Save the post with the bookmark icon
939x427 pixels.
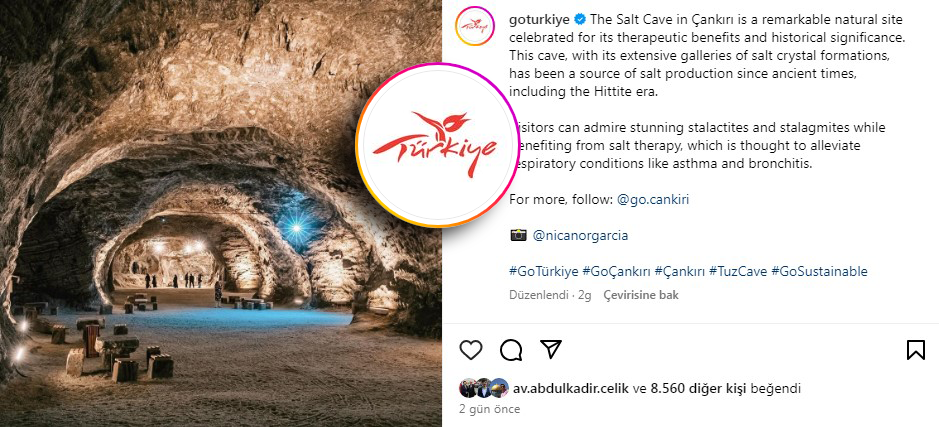916,350
